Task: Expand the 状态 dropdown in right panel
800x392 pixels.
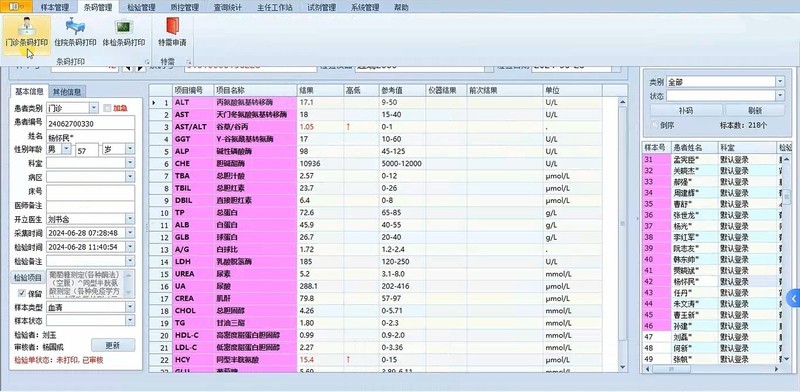Action: [x=780, y=96]
